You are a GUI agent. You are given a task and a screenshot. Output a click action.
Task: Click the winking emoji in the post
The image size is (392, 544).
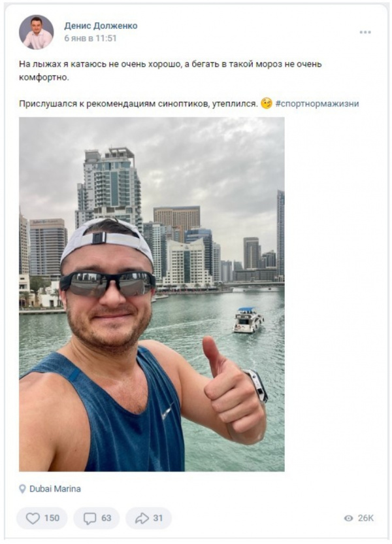[266, 103]
